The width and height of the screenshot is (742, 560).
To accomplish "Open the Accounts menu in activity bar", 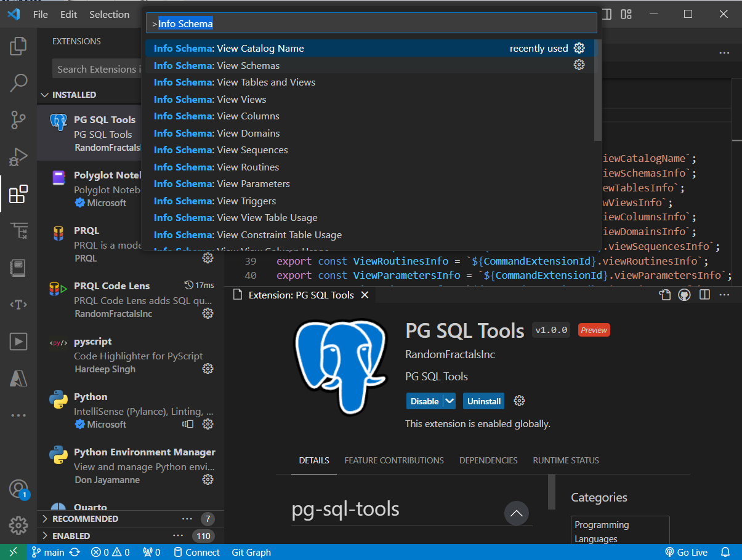I will pos(18,489).
